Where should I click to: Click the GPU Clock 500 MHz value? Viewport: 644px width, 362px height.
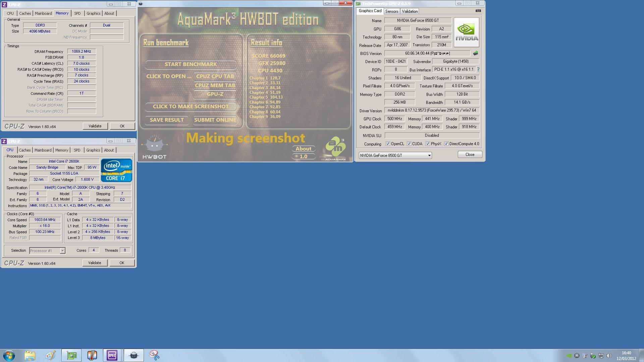[x=395, y=119]
